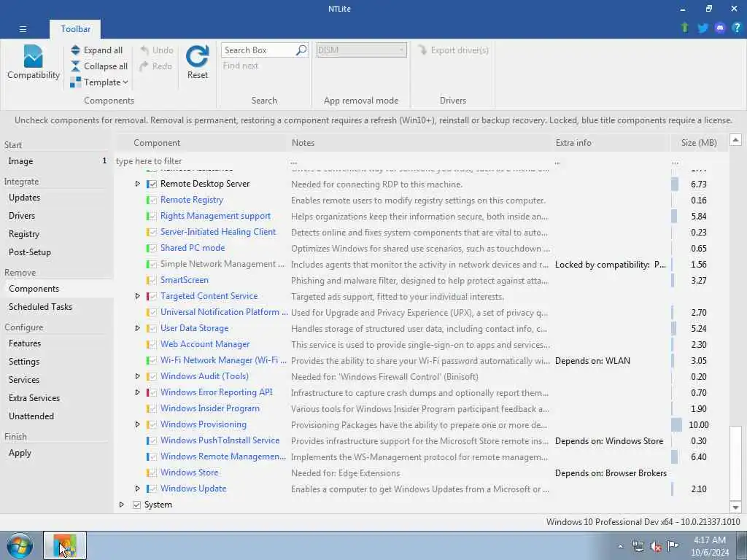Expand User Data Storage node
747x560 pixels.
[137, 328]
